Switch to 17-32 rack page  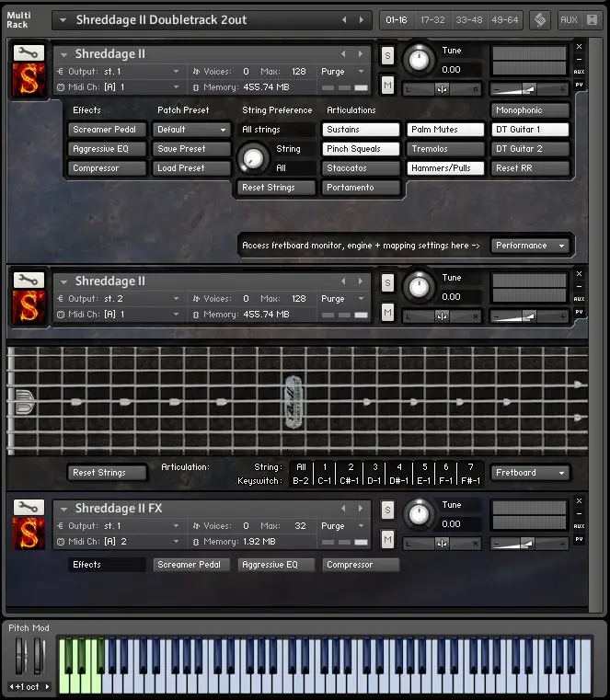click(432, 20)
